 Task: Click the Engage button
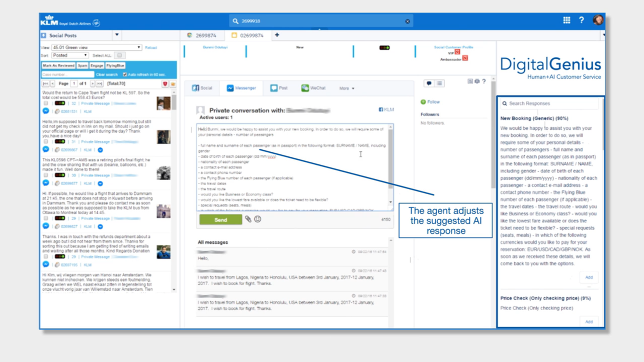pos(97,66)
